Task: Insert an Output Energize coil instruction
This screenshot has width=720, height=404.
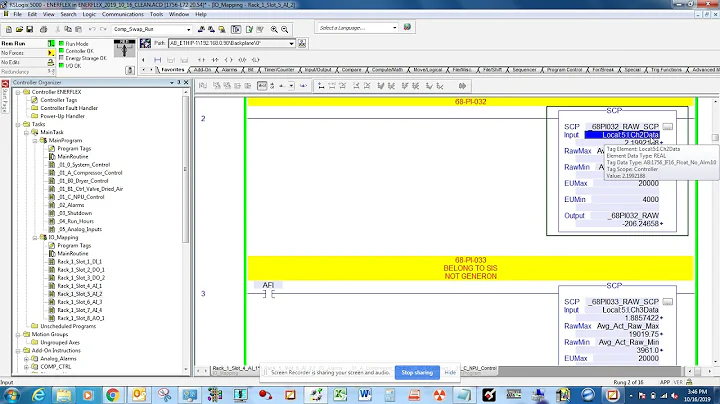Action: [x=229, y=60]
